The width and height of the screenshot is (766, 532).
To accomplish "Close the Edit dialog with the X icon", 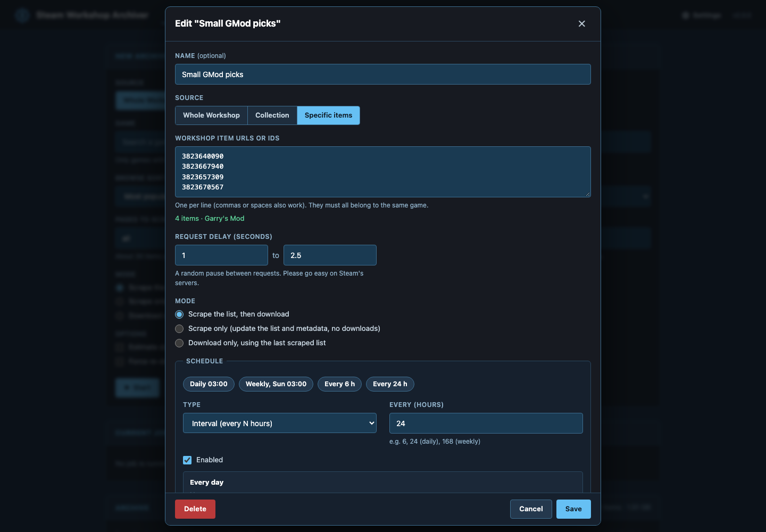I will point(581,23).
